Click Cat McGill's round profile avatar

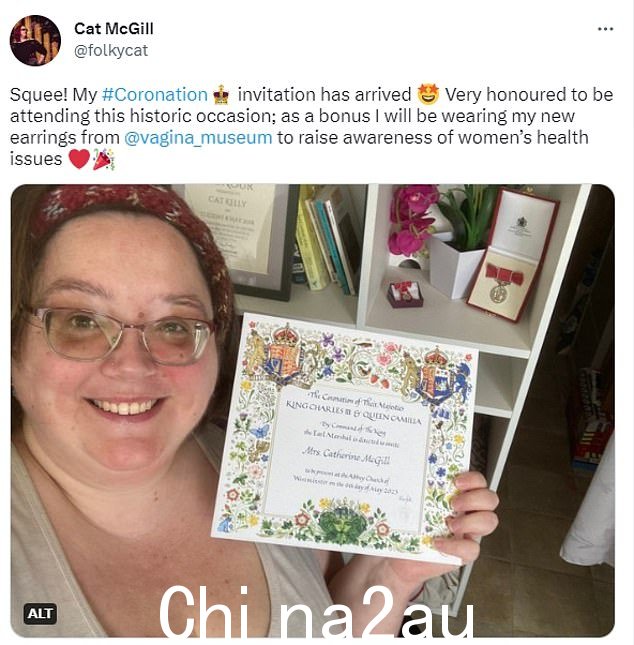[35, 40]
